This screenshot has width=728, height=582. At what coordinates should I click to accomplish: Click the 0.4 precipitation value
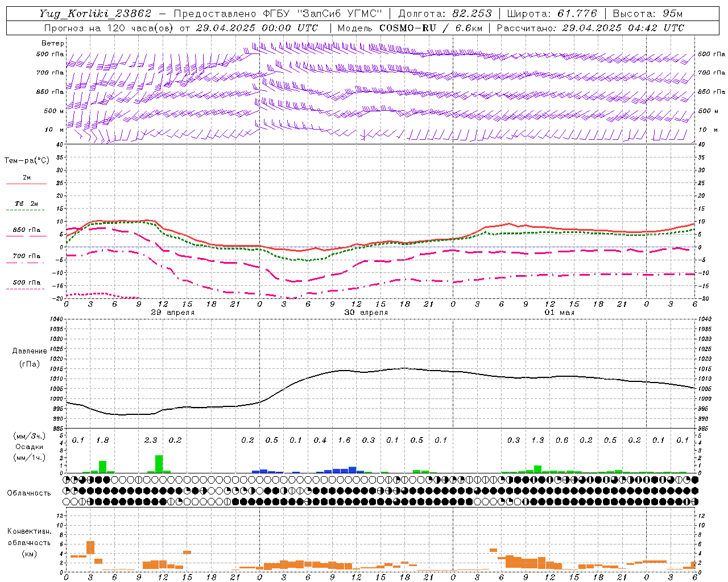tap(320, 440)
